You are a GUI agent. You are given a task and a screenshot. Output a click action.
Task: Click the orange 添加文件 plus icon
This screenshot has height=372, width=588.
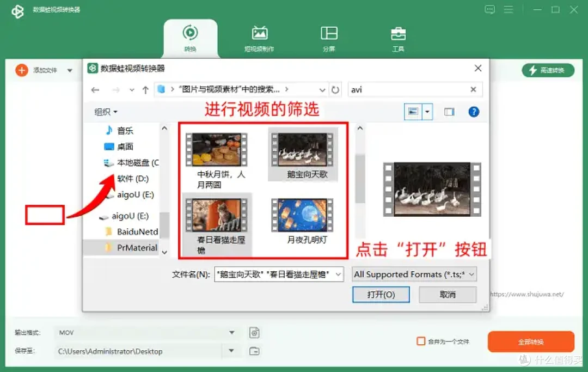[x=22, y=70]
